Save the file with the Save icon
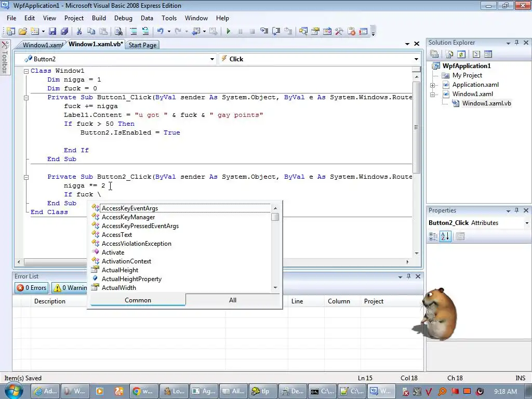The width and height of the screenshot is (532, 399). tap(52, 31)
